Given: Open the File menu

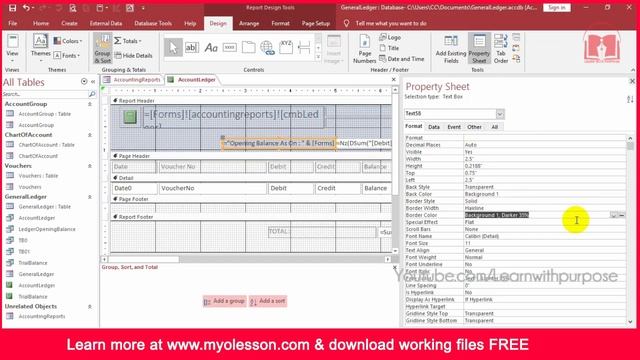Looking at the screenshot, I should click(x=13, y=23).
